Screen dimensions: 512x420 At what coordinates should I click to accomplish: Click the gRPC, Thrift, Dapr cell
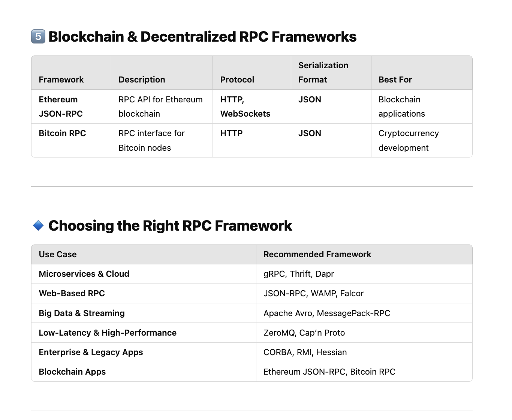point(298,274)
